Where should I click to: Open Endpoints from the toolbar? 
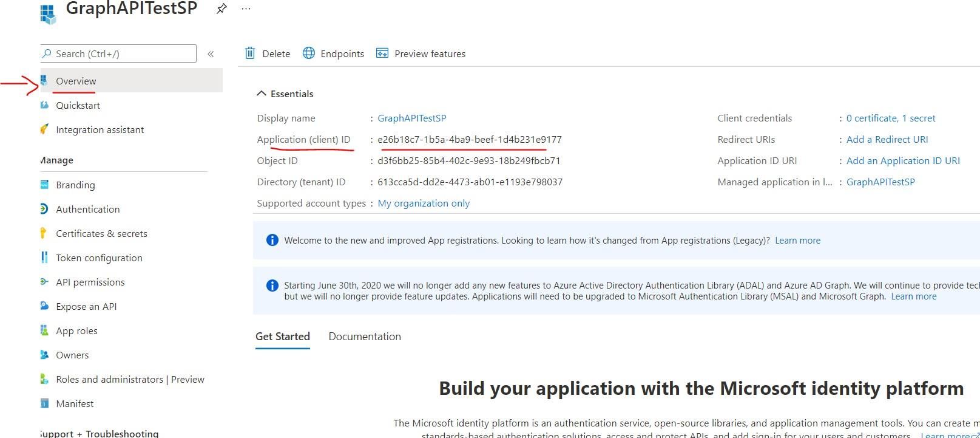click(342, 53)
